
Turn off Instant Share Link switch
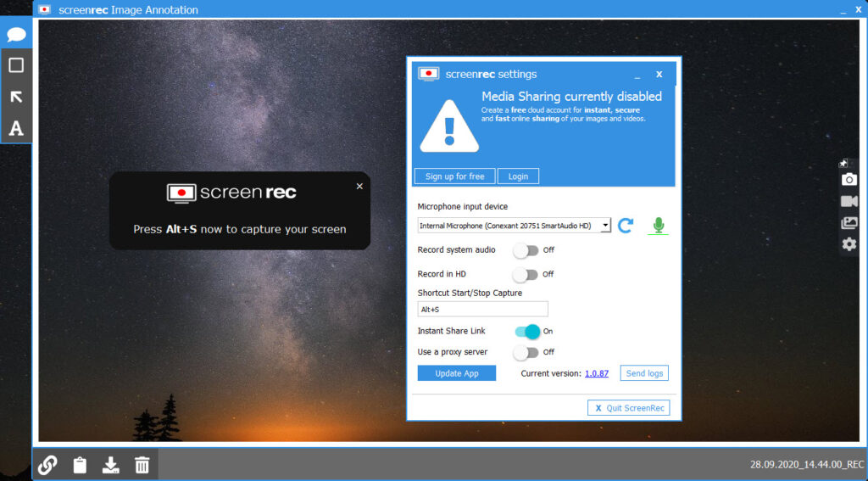pos(527,332)
